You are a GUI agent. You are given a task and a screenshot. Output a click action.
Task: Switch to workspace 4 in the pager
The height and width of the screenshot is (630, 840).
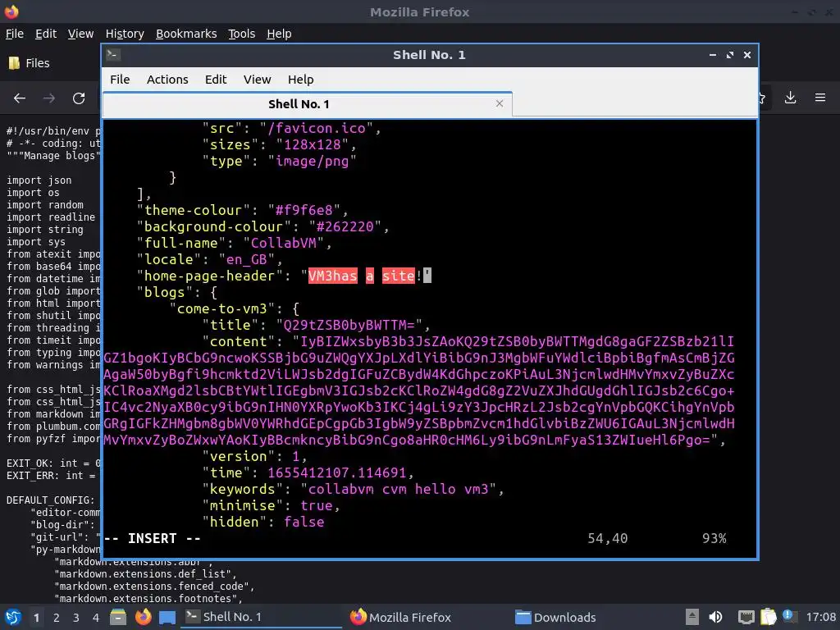pyautogui.click(x=96, y=618)
